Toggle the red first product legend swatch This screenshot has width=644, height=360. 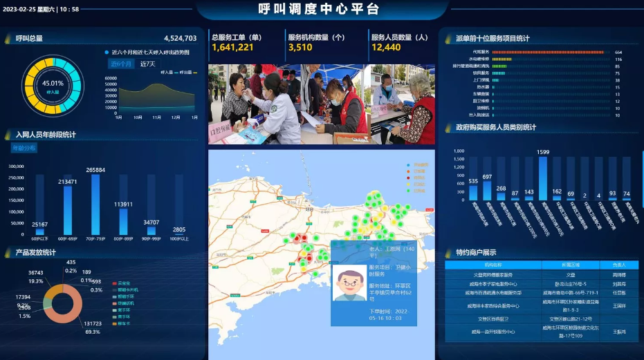coord(115,283)
